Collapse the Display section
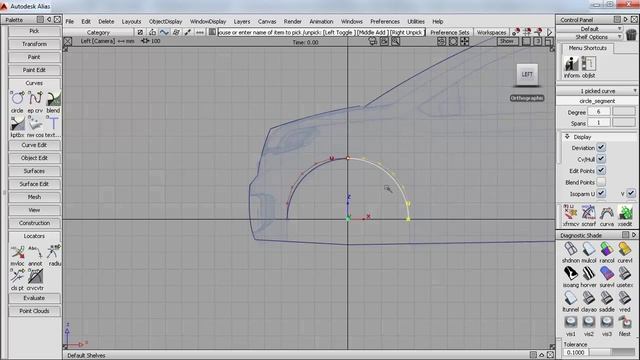The image size is (640, 360). click(567, 137)
